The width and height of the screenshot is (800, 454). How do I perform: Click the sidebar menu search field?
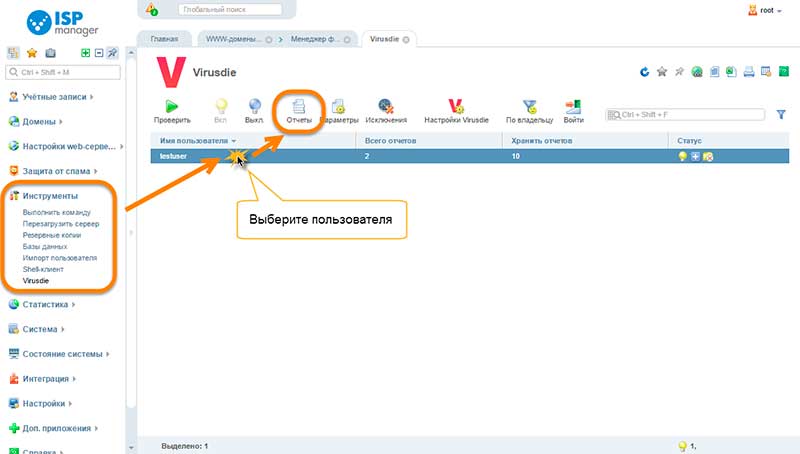[63, 72]
